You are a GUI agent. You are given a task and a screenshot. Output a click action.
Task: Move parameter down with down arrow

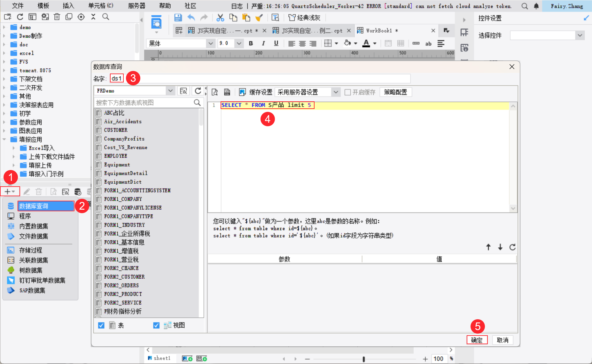(500, 247)
